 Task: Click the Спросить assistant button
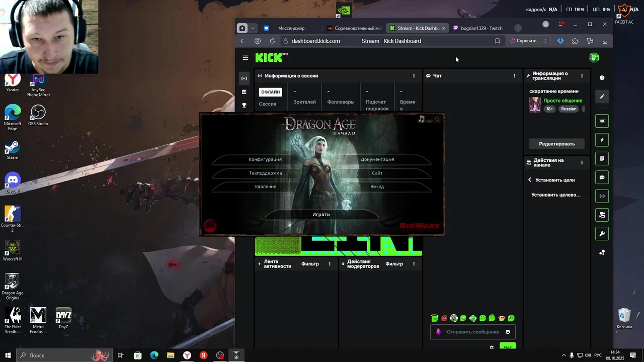(523, 41)
